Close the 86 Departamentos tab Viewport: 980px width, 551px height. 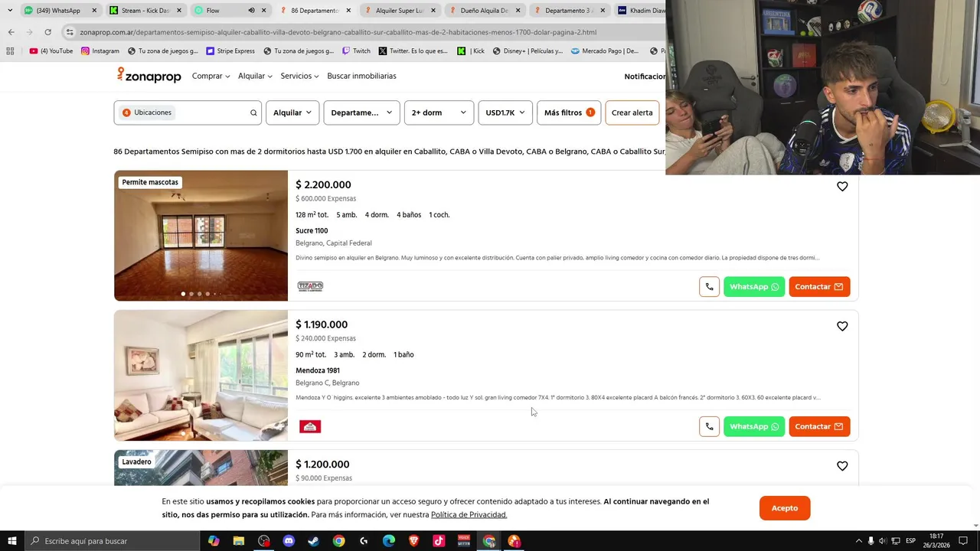(348, 11)
